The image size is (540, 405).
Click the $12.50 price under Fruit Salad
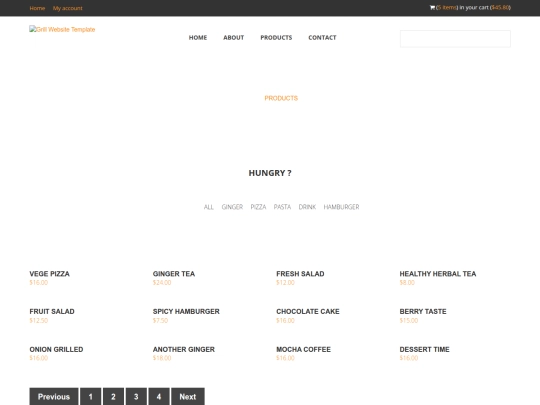point(39,320)
